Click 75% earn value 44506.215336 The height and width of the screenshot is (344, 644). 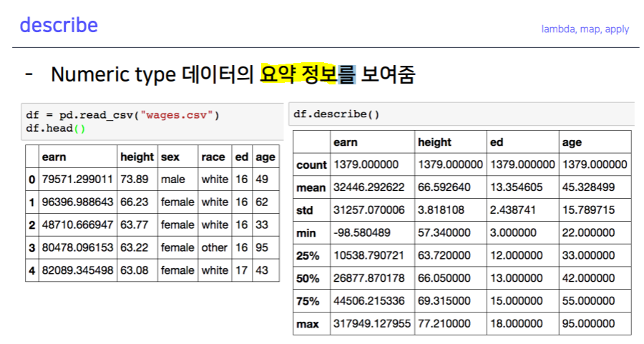coord(369,300)
